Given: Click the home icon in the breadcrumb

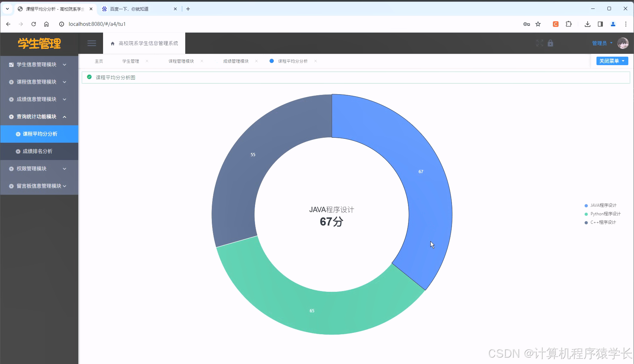Looking at the screenshot, I should (113, 43).
